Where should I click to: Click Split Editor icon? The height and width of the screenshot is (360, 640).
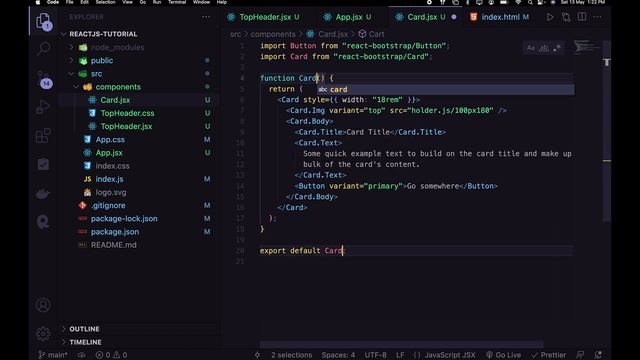pos(582,17)
